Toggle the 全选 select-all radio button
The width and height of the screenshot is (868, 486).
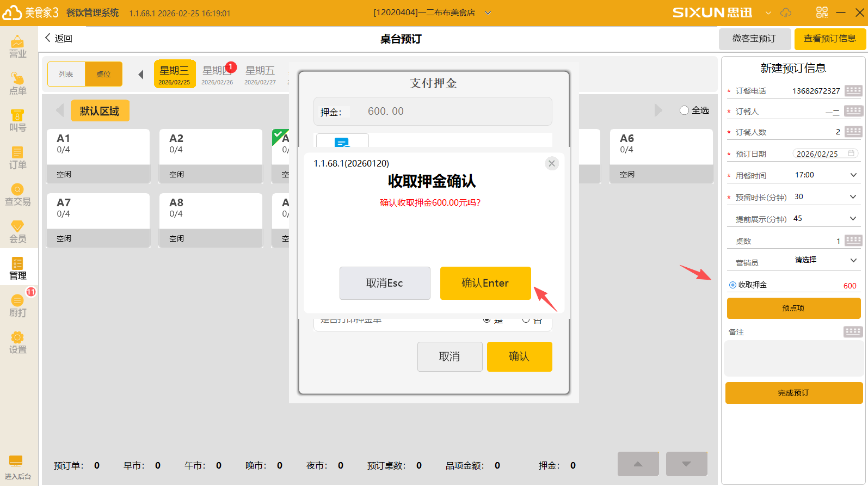(x=685, y=110)
